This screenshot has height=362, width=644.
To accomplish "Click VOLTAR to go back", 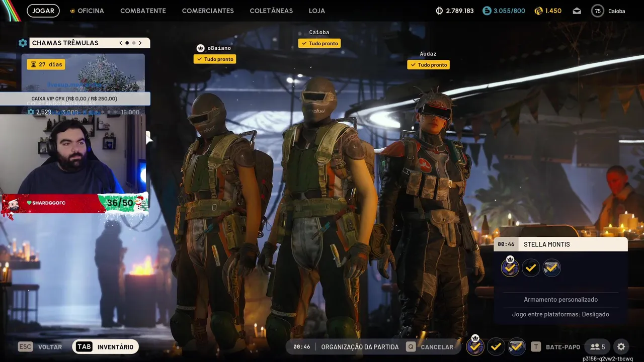I will click(40, 347).
